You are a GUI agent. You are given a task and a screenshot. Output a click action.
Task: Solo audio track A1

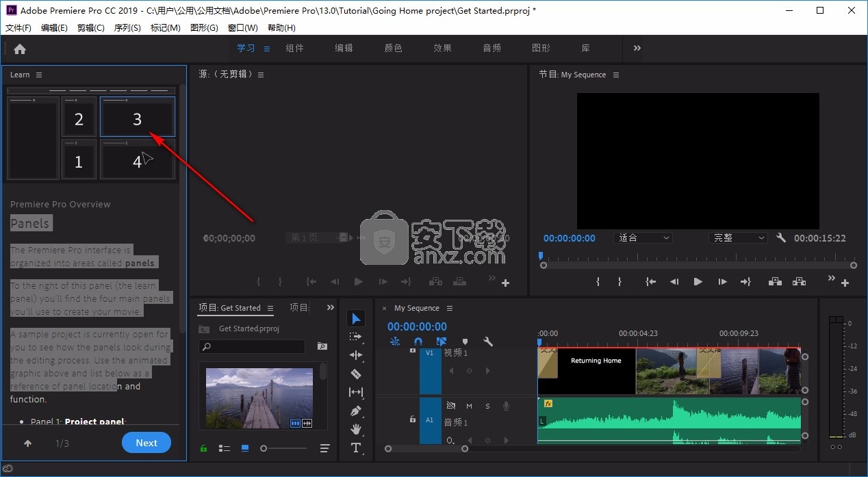[x=487, y=406]
